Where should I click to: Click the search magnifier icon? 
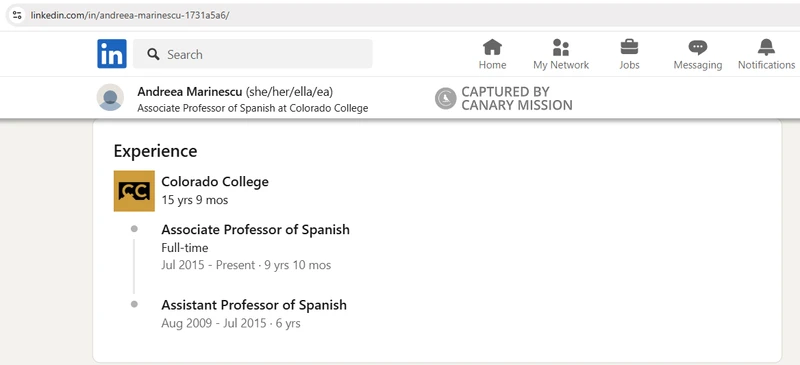(x=153, y=54)
